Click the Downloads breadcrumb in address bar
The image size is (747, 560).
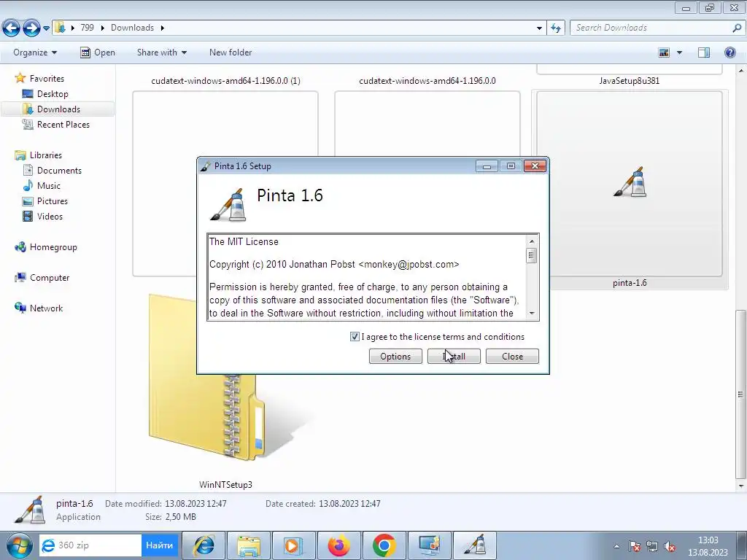[x=133, y=28]
